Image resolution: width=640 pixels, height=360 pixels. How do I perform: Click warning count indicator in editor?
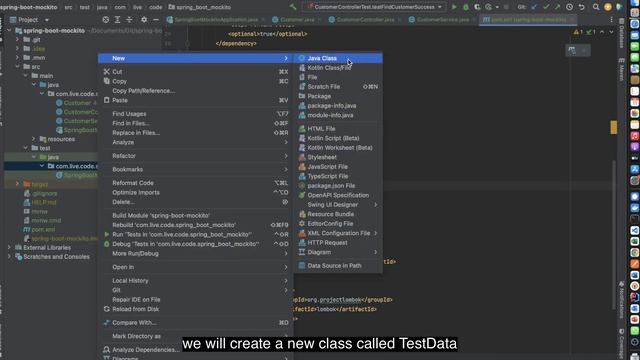point(578,32)
